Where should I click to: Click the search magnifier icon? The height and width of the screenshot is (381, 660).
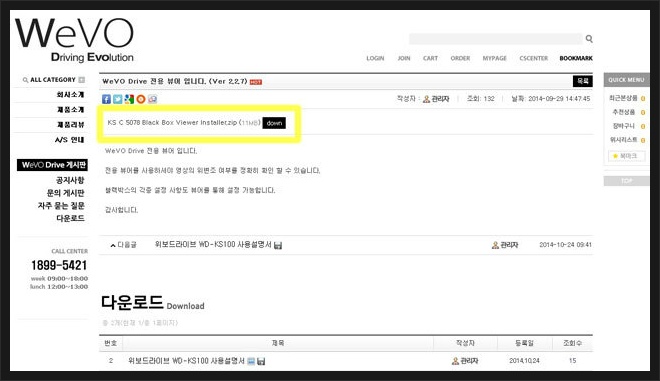pyautogui.click(x=589, y=39)
